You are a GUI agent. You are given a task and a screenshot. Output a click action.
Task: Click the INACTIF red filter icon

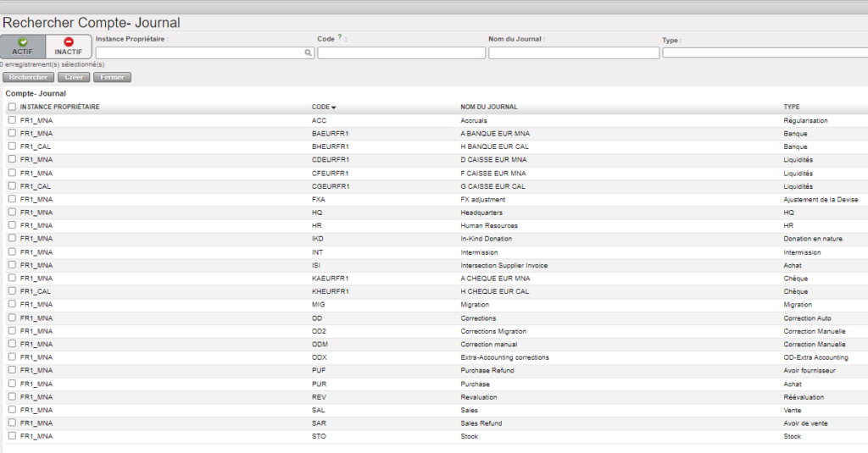coord(69,41)
